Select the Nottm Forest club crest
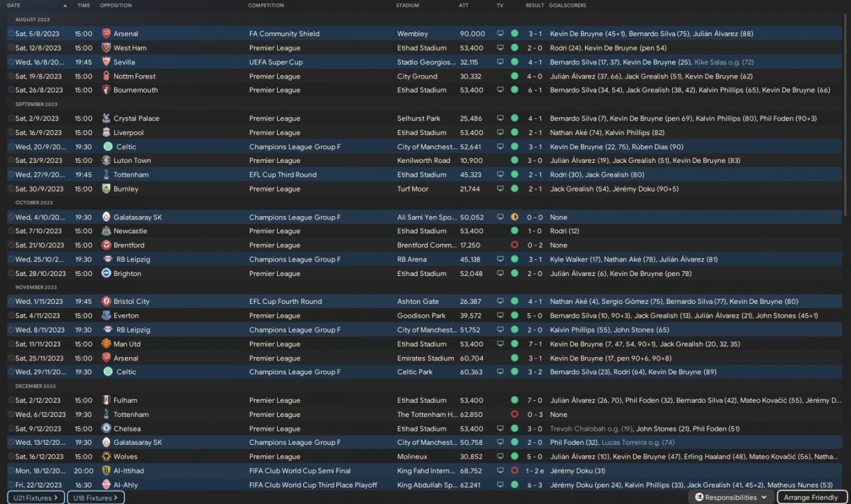The image size is (851, 504). coord(106,76)
